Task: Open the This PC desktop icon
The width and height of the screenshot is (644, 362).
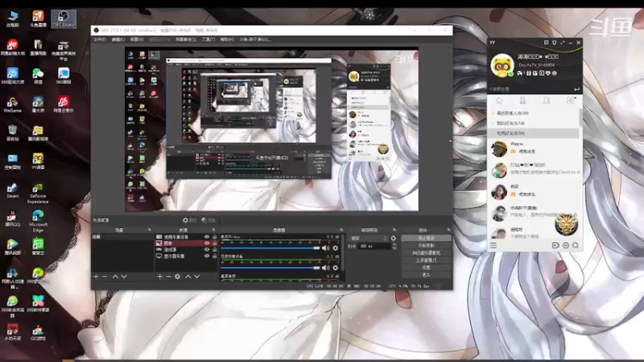Action: 12,19
